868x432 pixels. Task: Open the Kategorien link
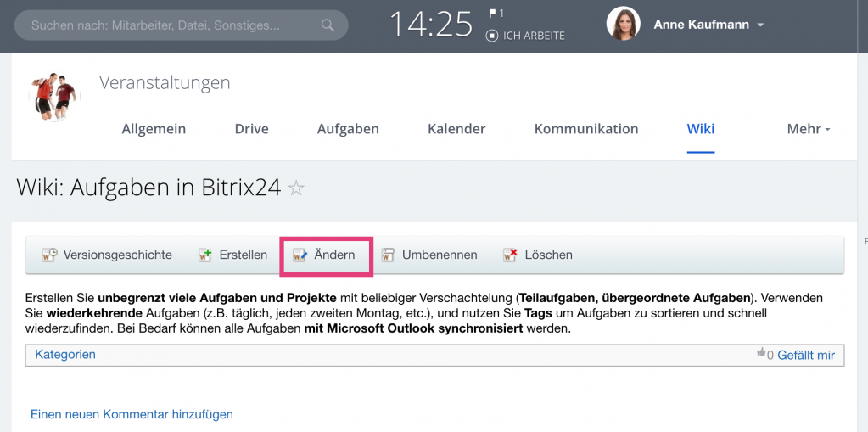tap(65, 355)
